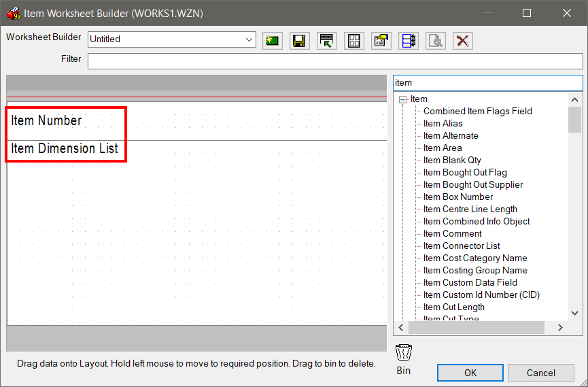Click the vertical scrollbar thumb in tree
This screenshot has height=387, width=588.
(x=574, y=120)
